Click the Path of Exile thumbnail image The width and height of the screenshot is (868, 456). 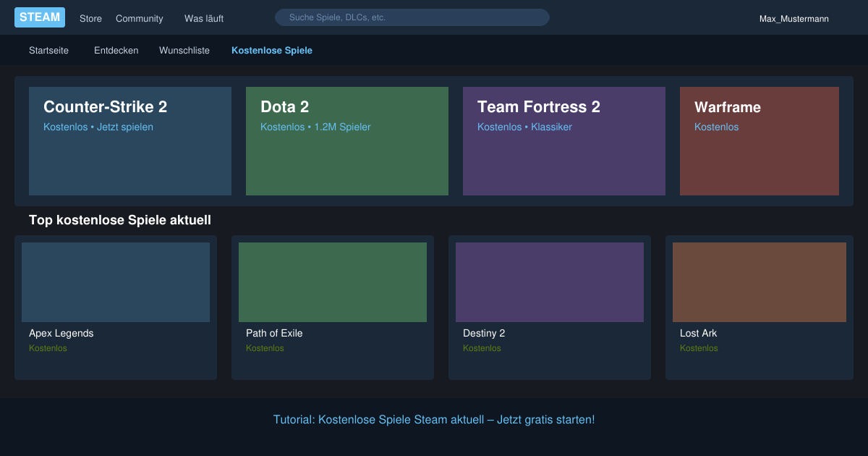333,282
